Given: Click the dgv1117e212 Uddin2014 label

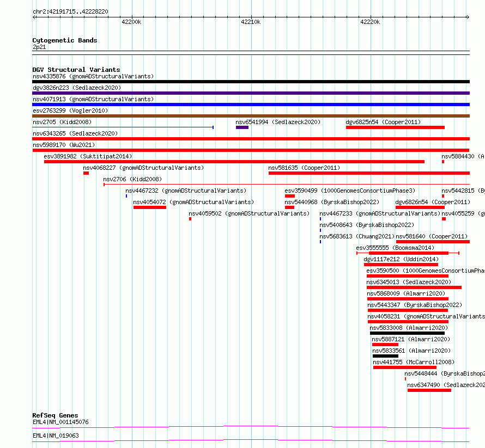Looking at the screenshot, I should (401, 259).
